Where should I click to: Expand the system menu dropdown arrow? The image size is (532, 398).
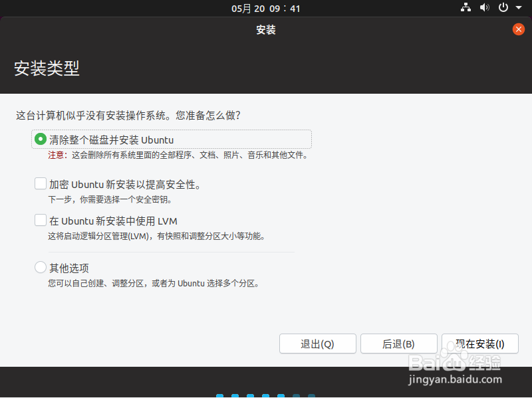[519, 7]
